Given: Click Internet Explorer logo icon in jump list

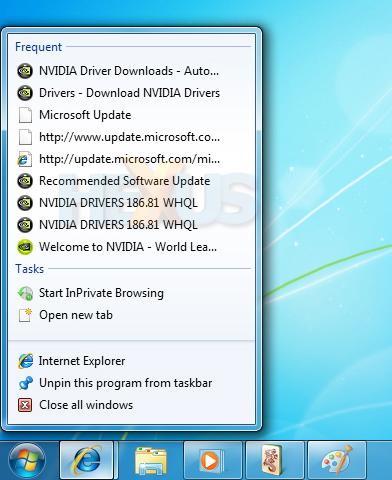Looking at the screenshot, I should (x=25, y=361).
